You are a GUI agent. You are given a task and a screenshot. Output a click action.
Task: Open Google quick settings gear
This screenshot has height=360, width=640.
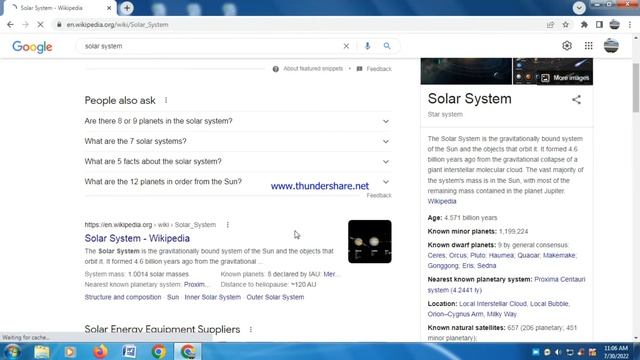pyautogui.click(x=567, y=46)
